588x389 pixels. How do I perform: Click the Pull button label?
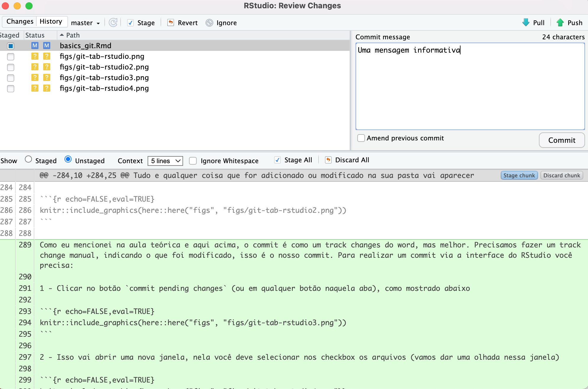[x=539, y=23]
